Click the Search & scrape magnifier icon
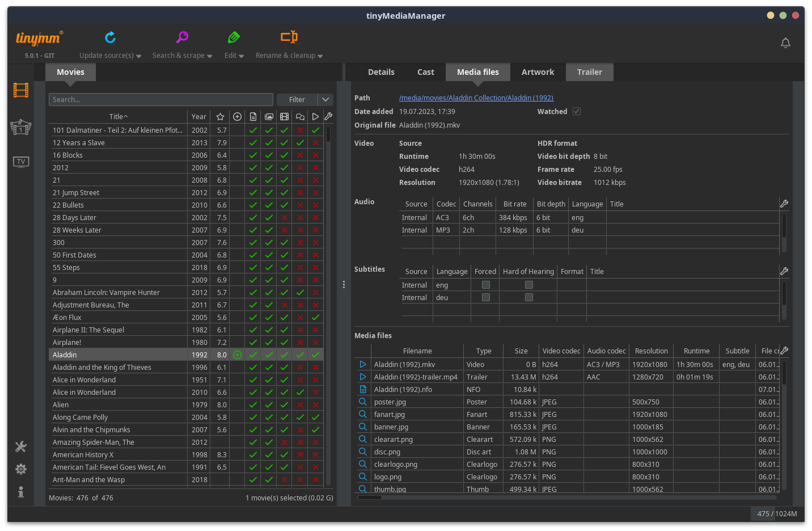Image resolution: width=812 pixels, height=531 pixels. click(182, 37)
